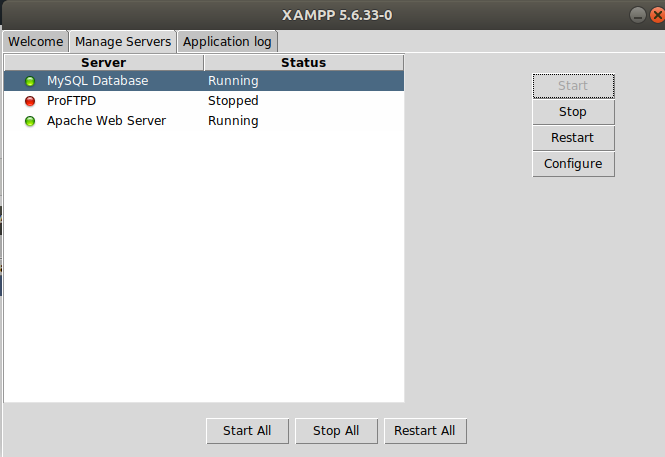Click the Status column header
The image size is (665, 457).
pos(304,63)
